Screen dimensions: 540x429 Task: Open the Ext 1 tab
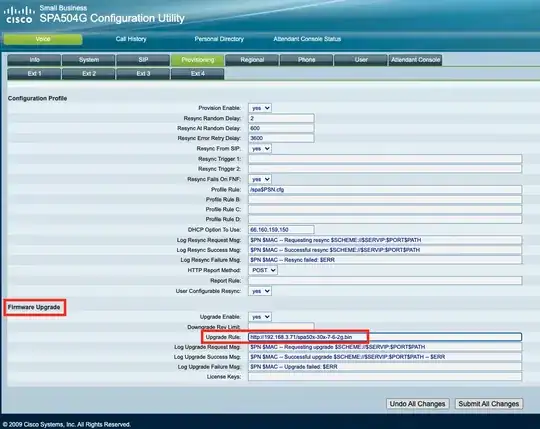(x=34, y=74)
